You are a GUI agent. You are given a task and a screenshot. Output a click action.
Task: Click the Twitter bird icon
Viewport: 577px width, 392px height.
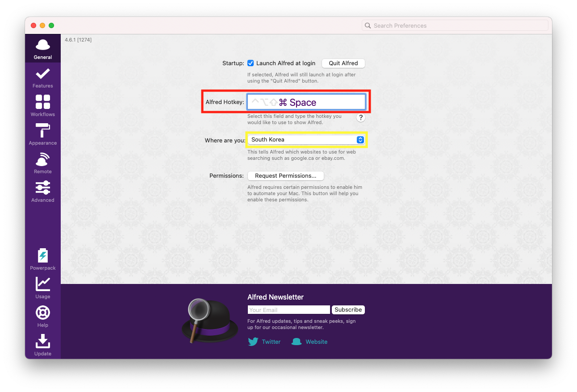pos(253,342)
